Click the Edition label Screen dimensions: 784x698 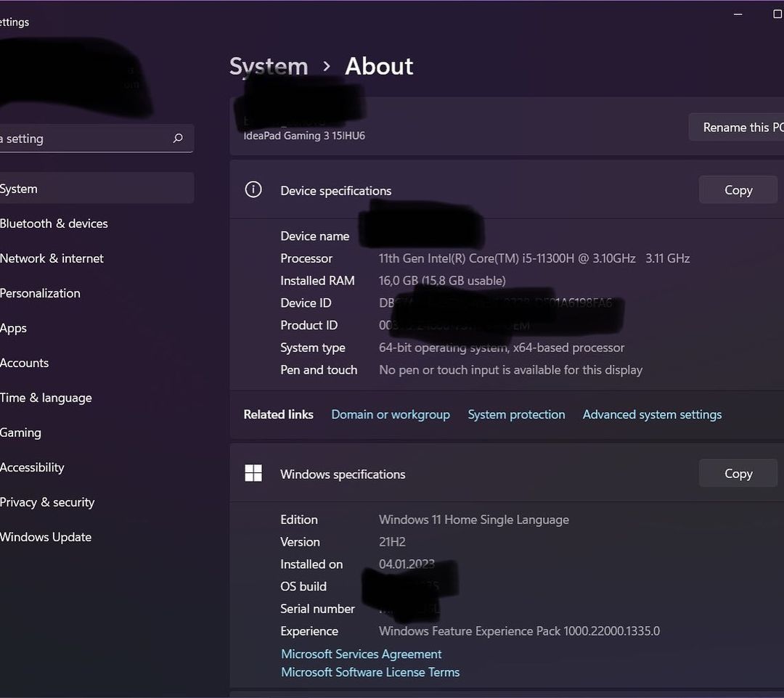tap(299, 520)
